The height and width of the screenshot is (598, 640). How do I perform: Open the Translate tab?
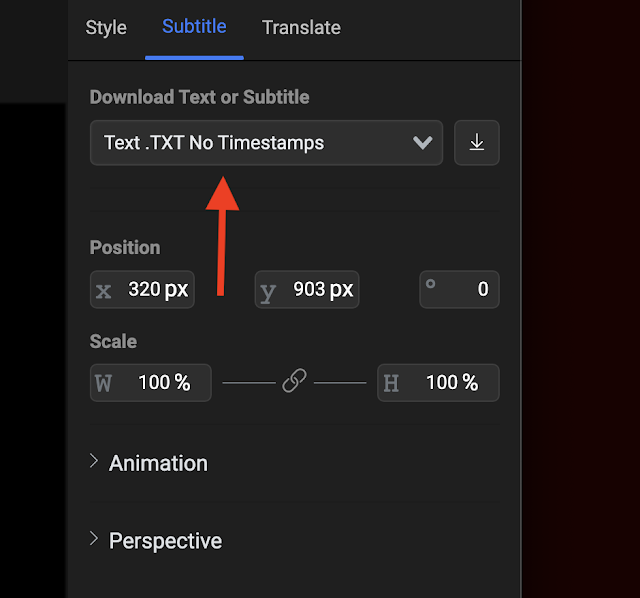[x=301, y=27]
